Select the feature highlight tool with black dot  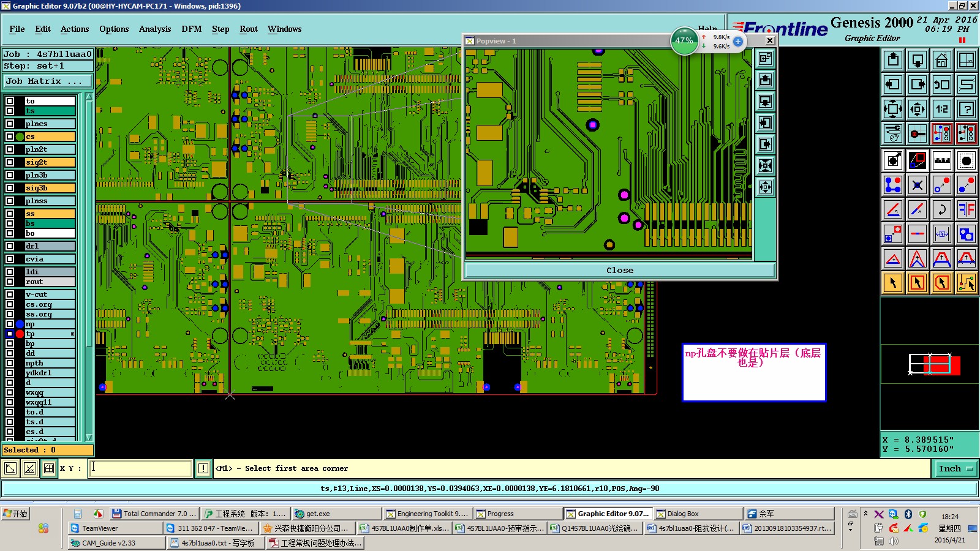(x=967, y=160)
